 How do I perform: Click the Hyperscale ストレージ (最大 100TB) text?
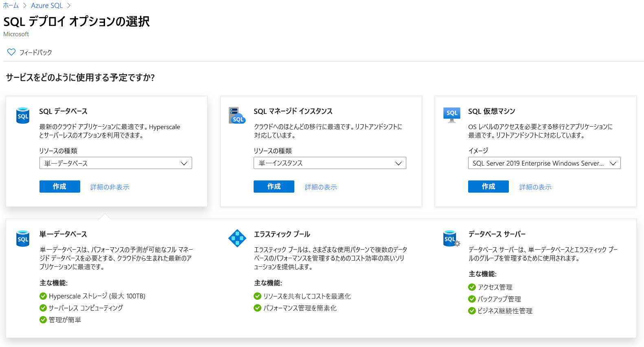[97, 296]
